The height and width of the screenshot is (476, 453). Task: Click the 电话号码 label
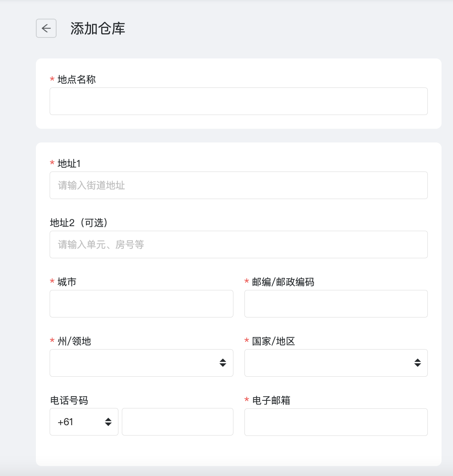(x=69, y=400)
